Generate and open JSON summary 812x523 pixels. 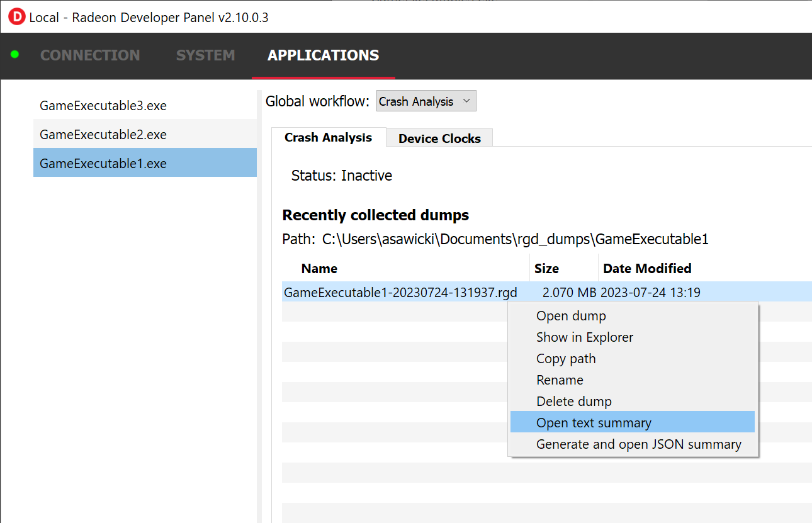point(638,444)
